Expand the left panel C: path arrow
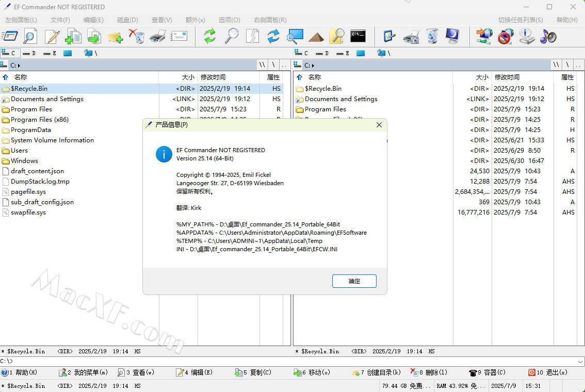 coord(19,66)
